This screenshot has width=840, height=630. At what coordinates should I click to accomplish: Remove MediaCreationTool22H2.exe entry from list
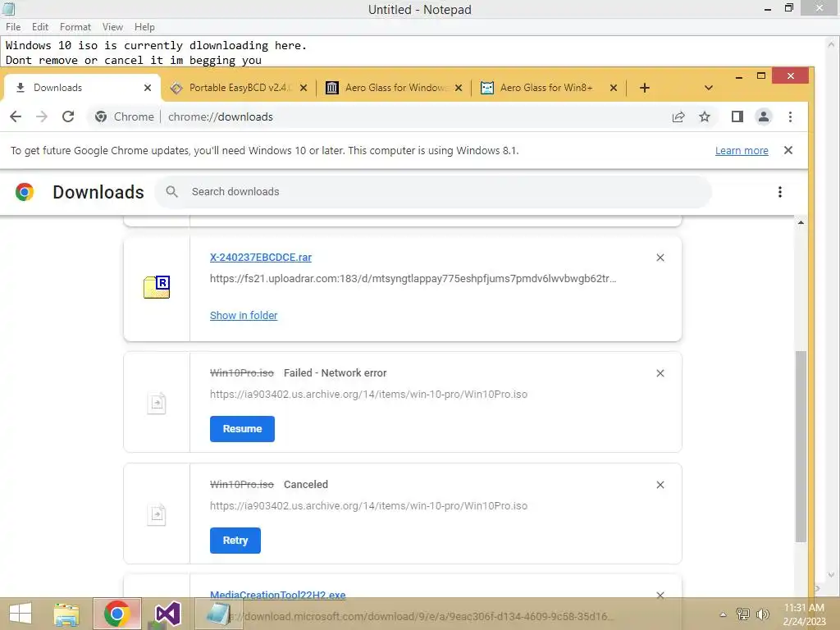[x=660, y=596]
